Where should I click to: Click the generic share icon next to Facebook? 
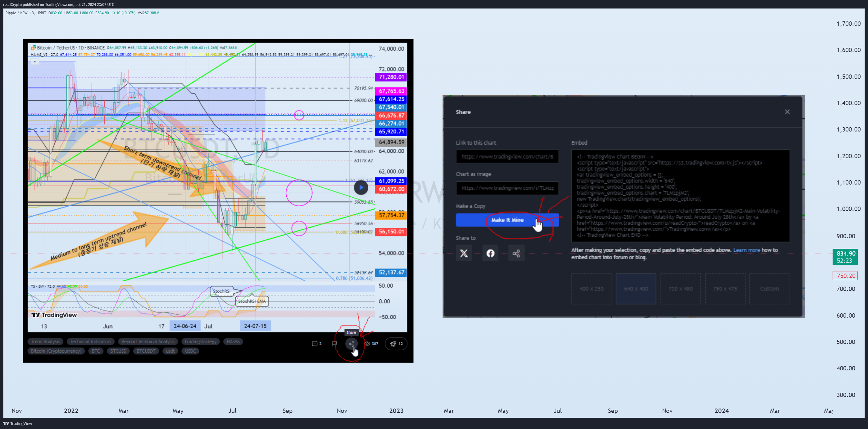[516, 253]
